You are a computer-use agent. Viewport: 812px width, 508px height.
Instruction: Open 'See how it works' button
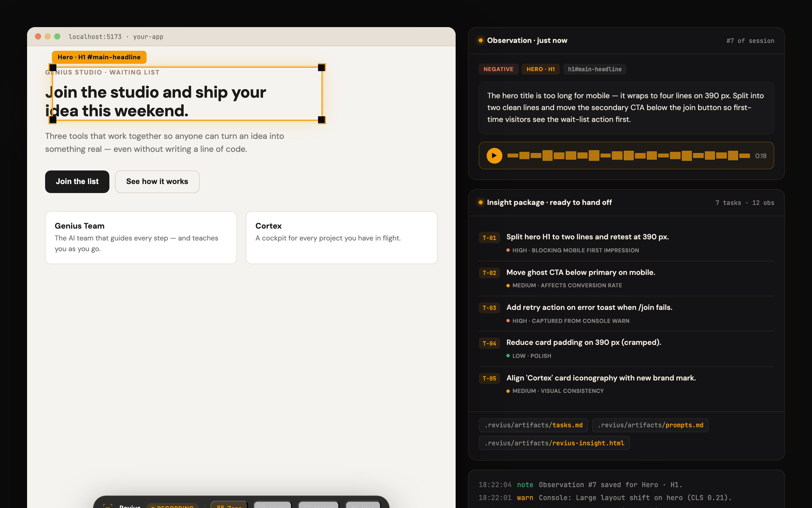[157, 181]
